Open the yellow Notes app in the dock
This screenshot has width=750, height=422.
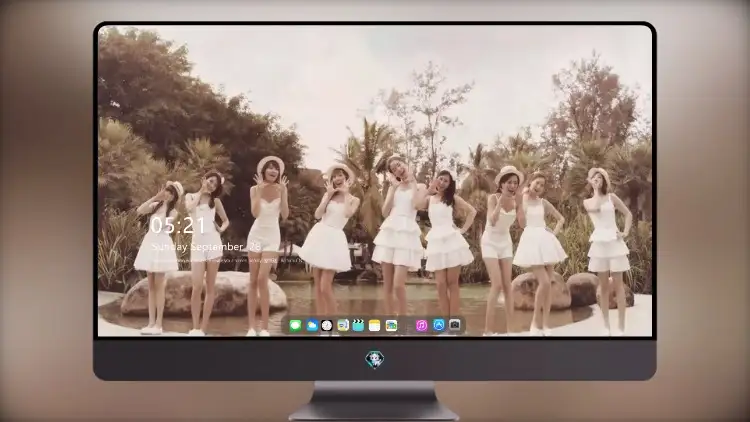point(375,326)
